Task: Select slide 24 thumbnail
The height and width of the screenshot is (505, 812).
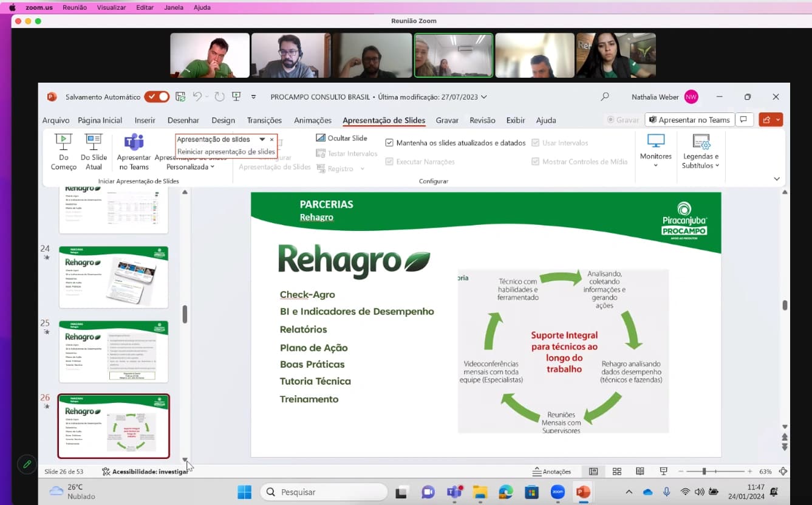Action: pos(114,277)
